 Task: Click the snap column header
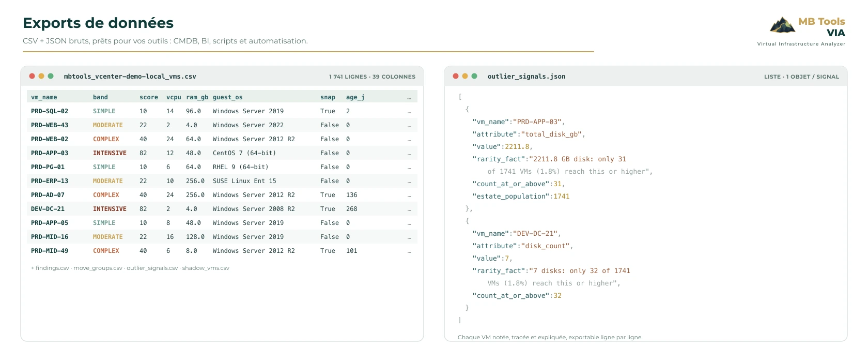(328, 97)
